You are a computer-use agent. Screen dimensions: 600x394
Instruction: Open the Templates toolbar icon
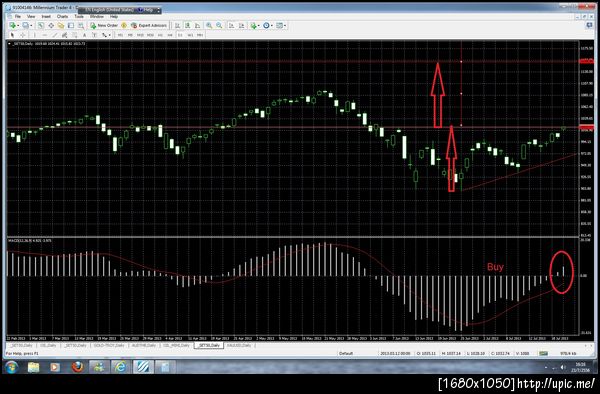pos(279,26)
